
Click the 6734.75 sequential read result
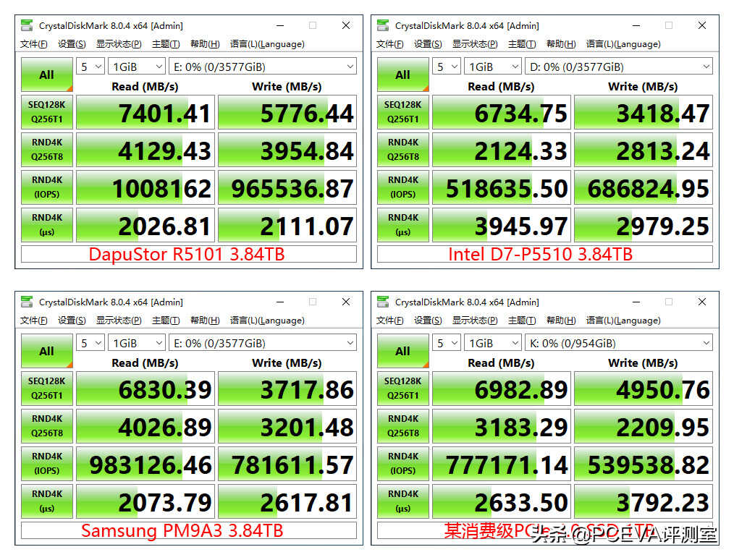tap(502, 112)
